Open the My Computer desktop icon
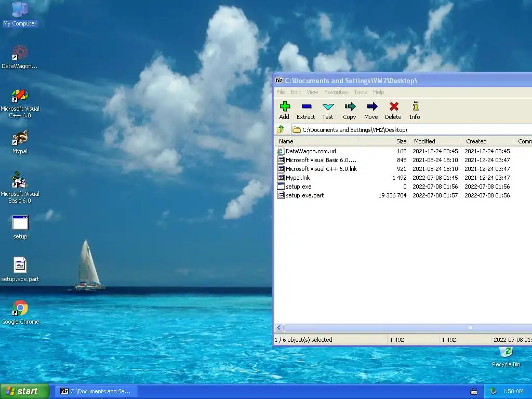This screenshot has height=399, width=532. point(20,14)
